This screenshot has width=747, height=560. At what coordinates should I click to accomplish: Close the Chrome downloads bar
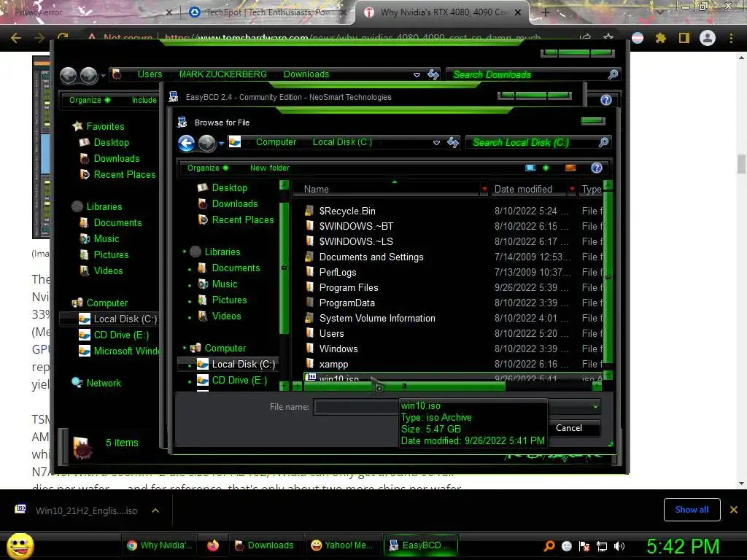[x=734, y=510]
